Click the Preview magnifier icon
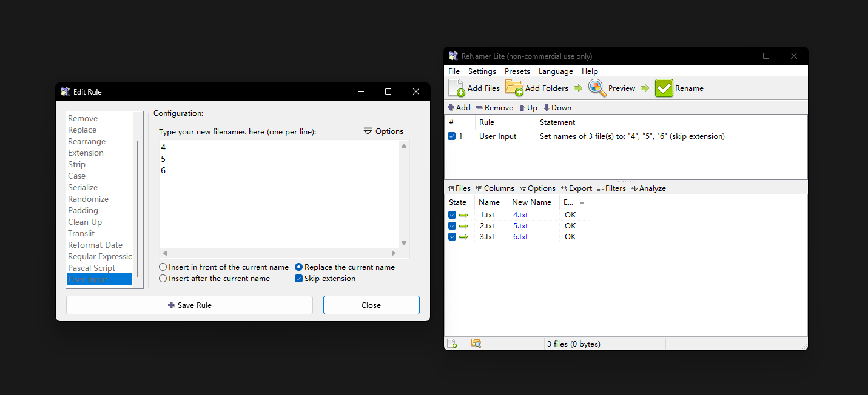Viewport: 868px width, 395px height. tap(597, 88)
